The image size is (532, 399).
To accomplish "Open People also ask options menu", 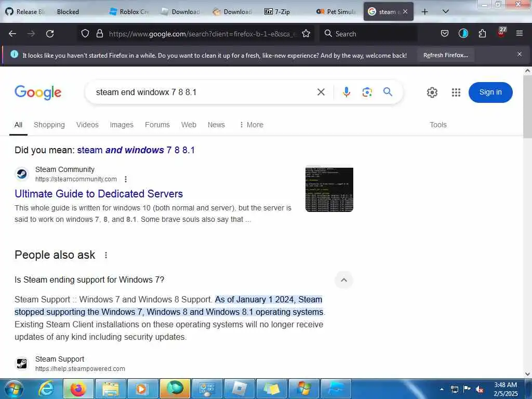I will click(106, 255).
